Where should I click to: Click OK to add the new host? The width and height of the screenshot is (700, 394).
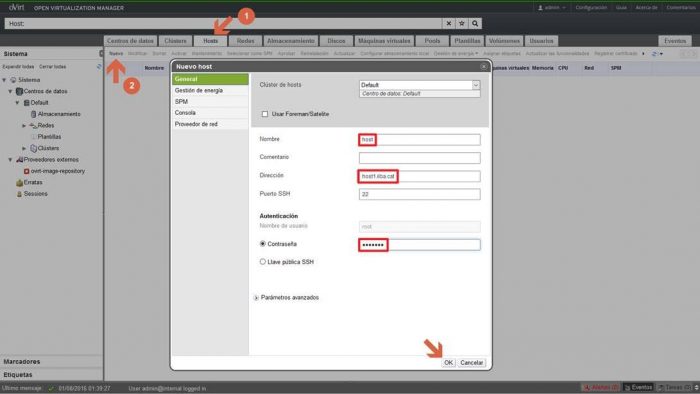click(448, 363)
